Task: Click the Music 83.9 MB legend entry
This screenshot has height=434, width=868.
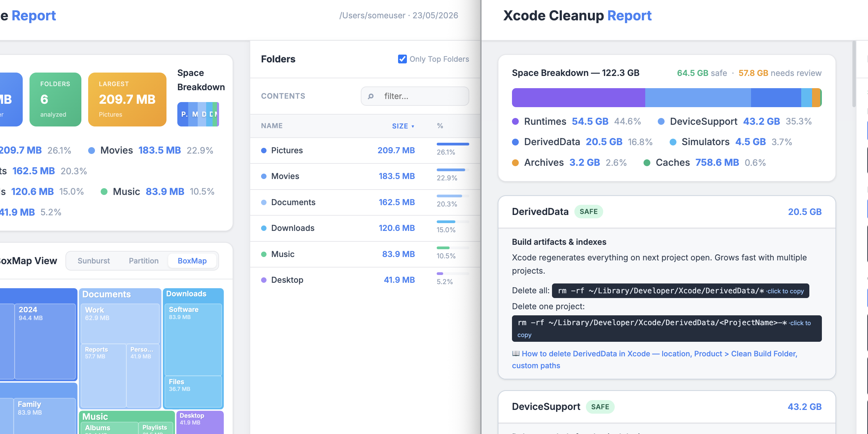Action: point(158,192)
